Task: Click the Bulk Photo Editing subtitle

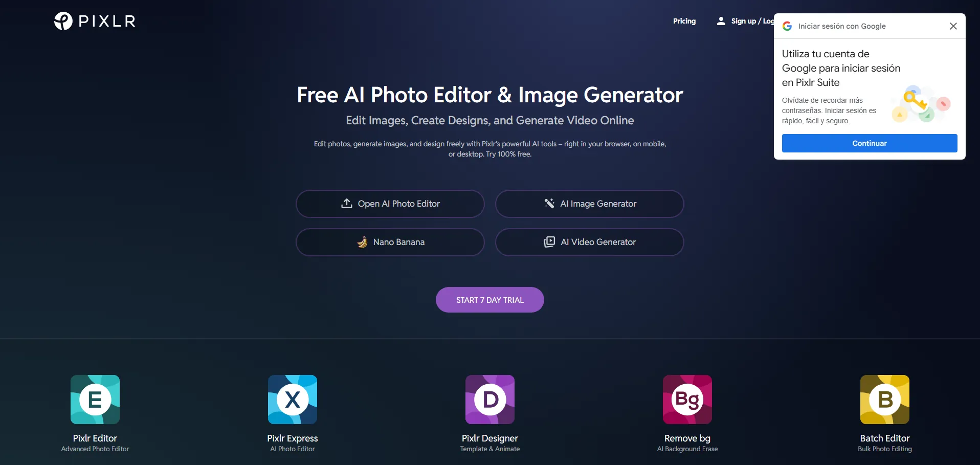Action: click(x=885, y=449)
